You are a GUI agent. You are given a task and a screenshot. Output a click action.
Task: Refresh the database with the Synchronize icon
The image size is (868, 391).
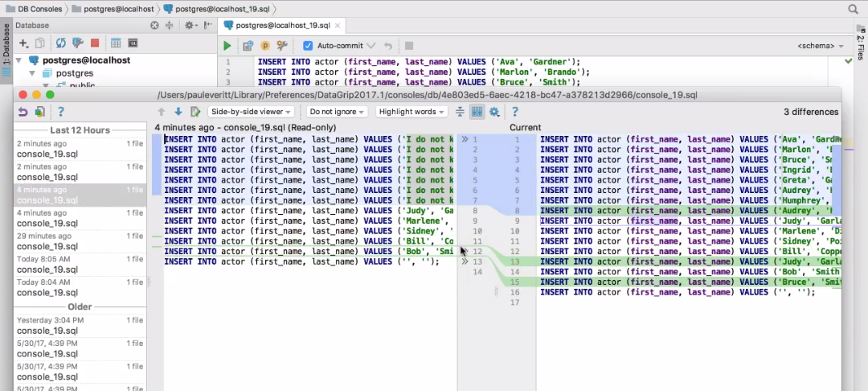[x=60, y=43]
